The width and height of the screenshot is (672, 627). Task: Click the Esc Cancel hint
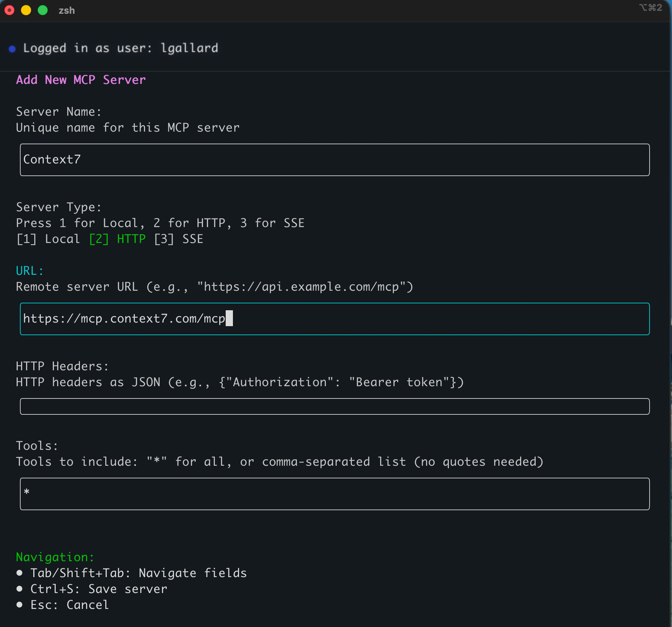point(69,605)
